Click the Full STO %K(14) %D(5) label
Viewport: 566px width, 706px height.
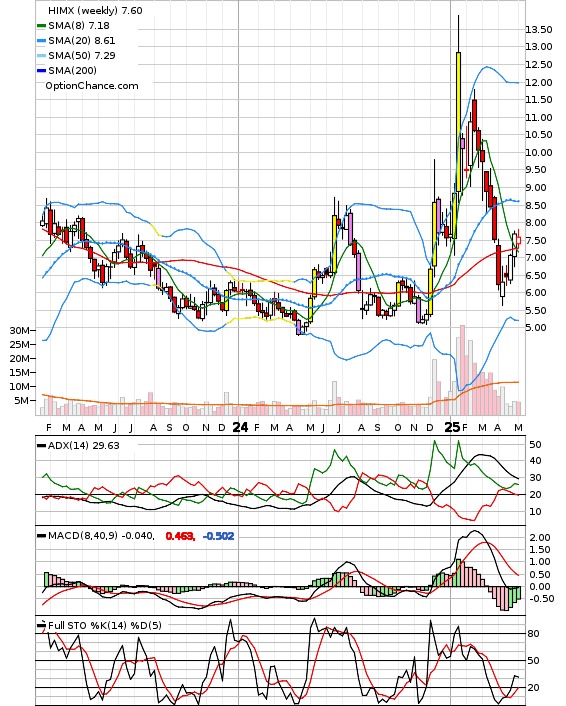pyautogui.click(x=104, y=625)
